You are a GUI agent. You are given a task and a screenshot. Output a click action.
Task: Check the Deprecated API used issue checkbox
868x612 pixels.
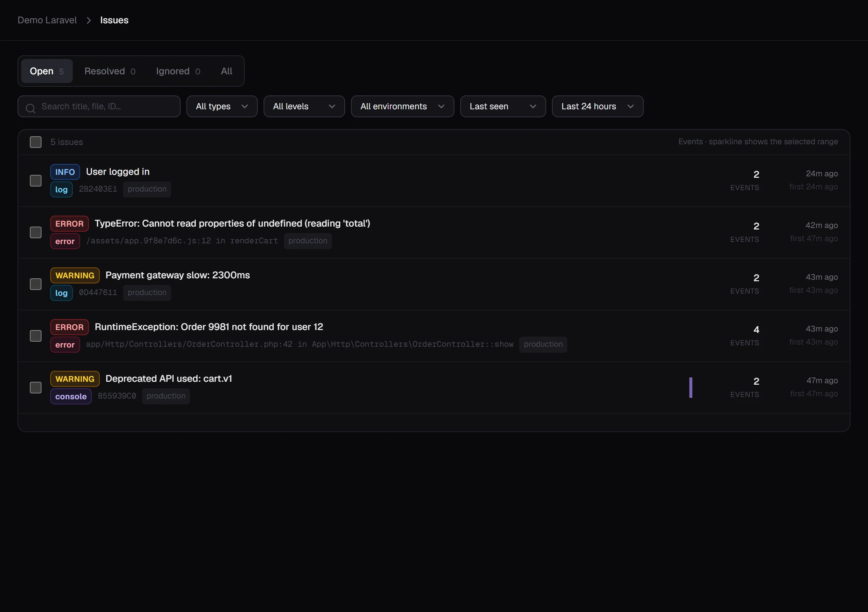coord(36,388)
